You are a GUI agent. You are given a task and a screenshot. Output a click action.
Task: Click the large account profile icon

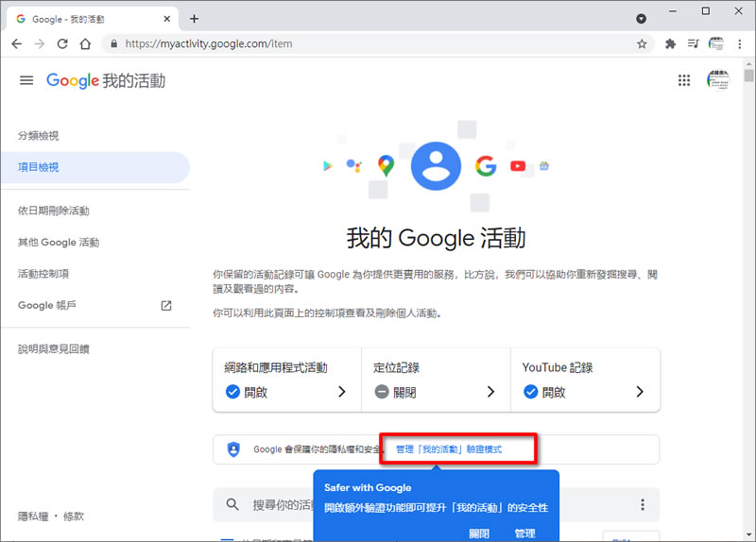point(436,166)
